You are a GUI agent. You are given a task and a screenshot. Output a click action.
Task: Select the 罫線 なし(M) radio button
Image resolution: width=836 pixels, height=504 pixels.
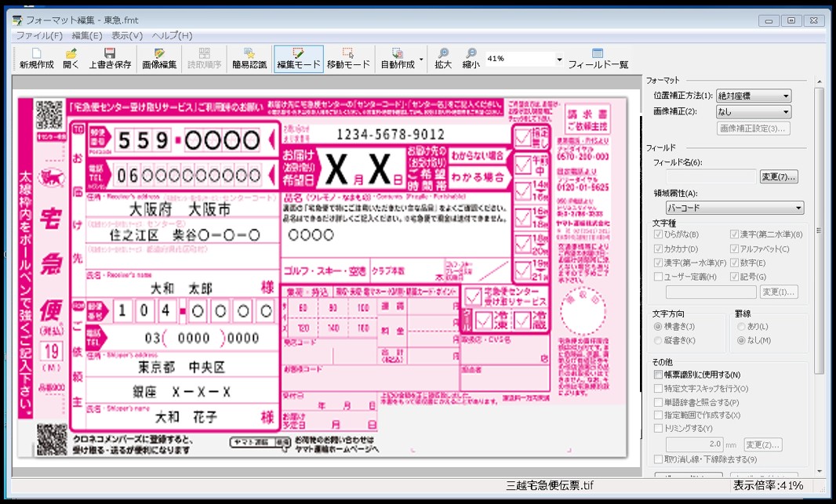[x=740, y=340]
